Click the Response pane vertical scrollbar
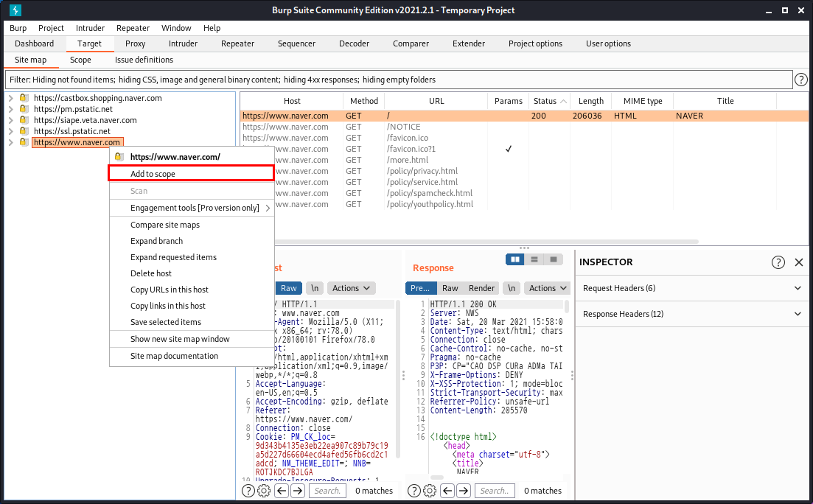813x504 pixels. 566,307
